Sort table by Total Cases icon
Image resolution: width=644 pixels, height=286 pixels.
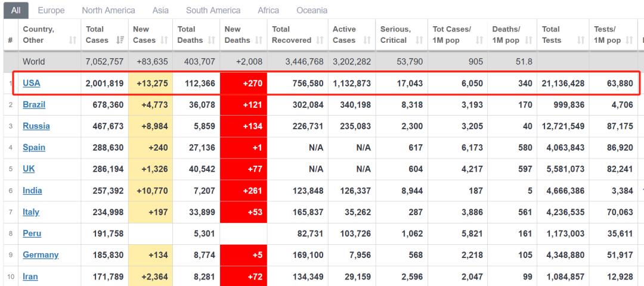120,40
